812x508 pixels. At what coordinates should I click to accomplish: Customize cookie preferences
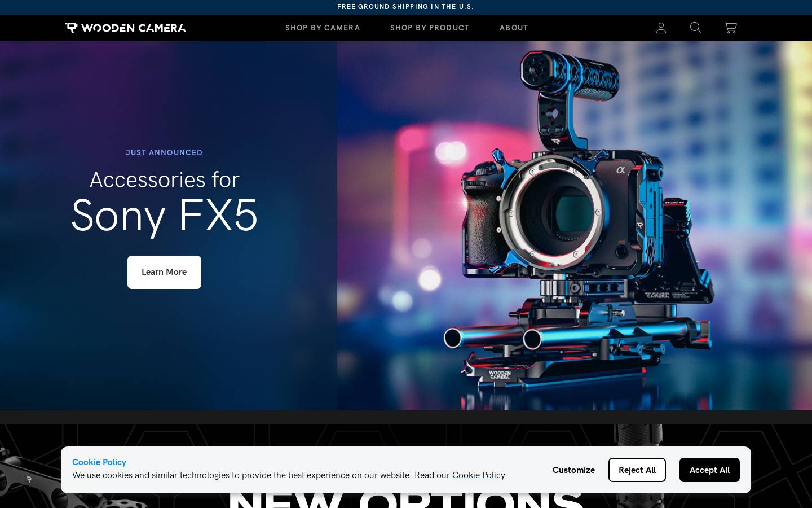point(573,470)
